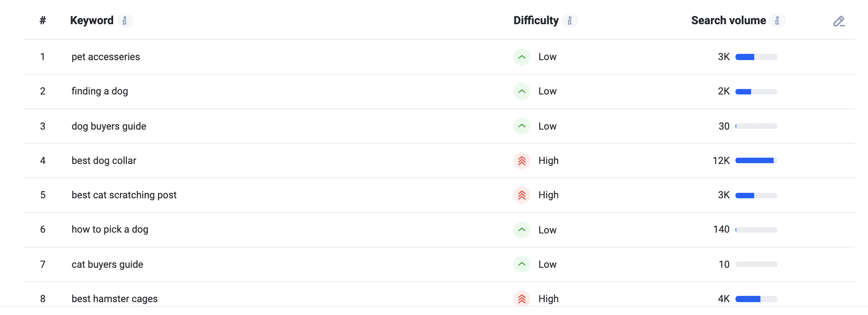Click the Difficulty column info icon
Screen dimensions: 868x315
[x=570, y=21]
